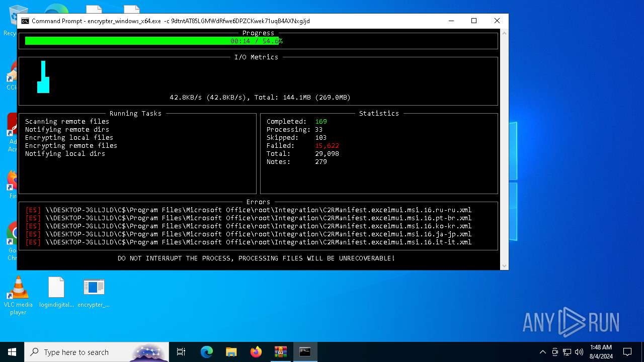Click the 'Encrypting remote files' task line
644x362 pixels.
coord(71,145)
